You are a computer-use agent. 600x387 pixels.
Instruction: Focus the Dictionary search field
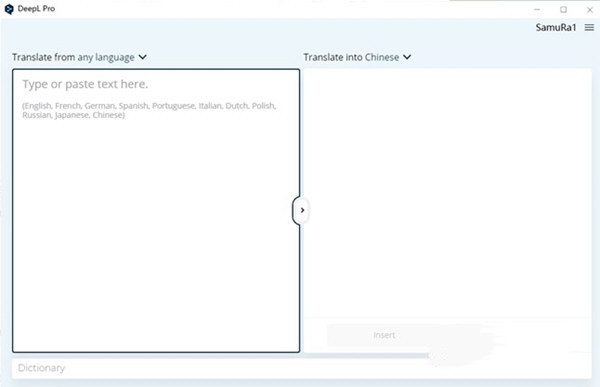point(302,368)
